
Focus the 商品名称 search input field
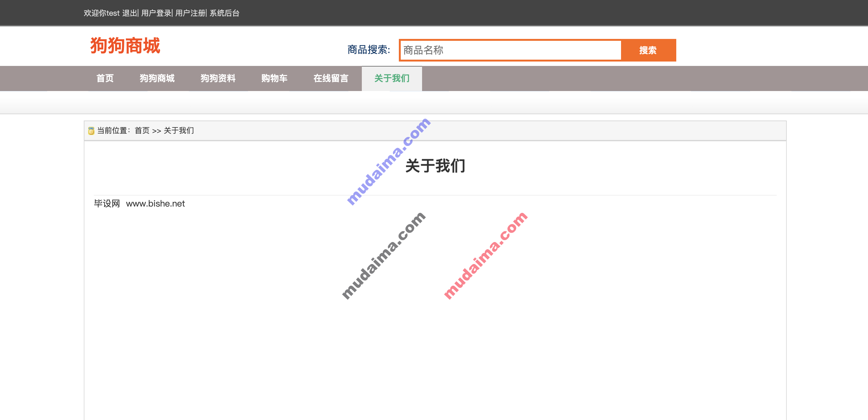pyautogui.click(x=510, y=50)
